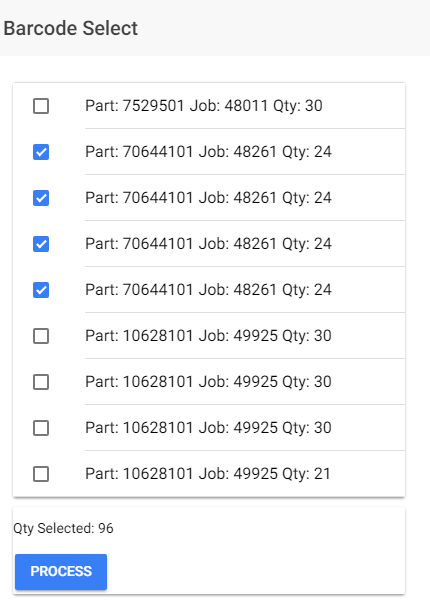Viewport: 430px width, 614px height.
Task: Select the third Part 10628101 Qty 30 label
Action: [208, 428]
